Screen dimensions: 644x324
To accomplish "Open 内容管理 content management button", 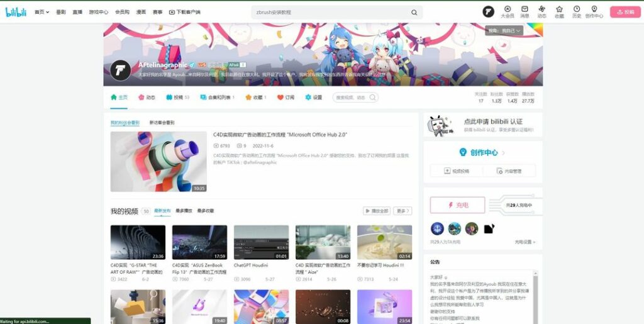I will (509, 171).
